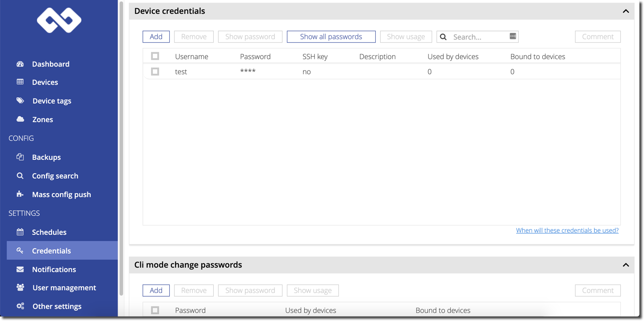The width and height of the screenshot is (644, 321).
Task: Click the User management people icon
Action: point(20,288)
